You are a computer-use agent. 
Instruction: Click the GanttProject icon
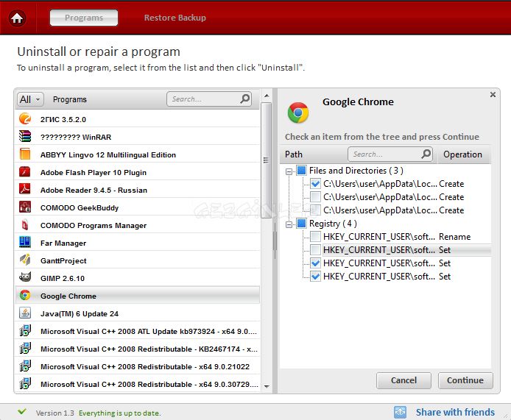[25, 260]
